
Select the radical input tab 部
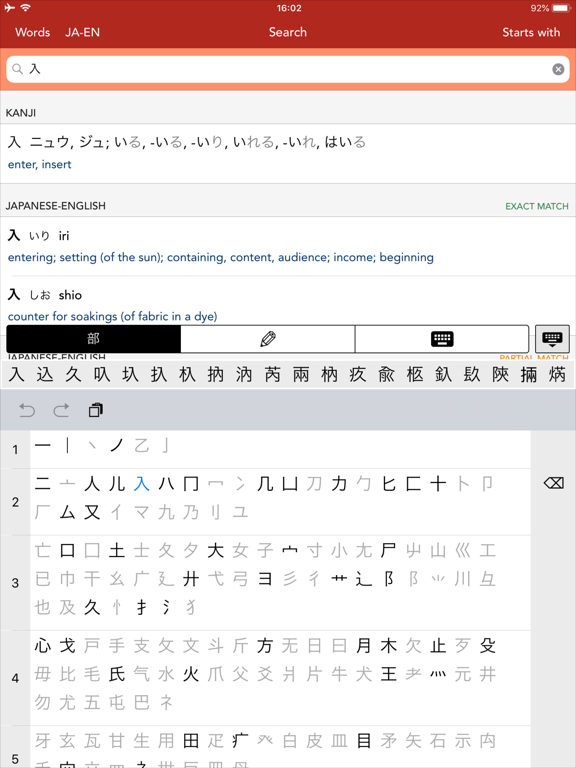pyautogui.click(x=94, y=339)
